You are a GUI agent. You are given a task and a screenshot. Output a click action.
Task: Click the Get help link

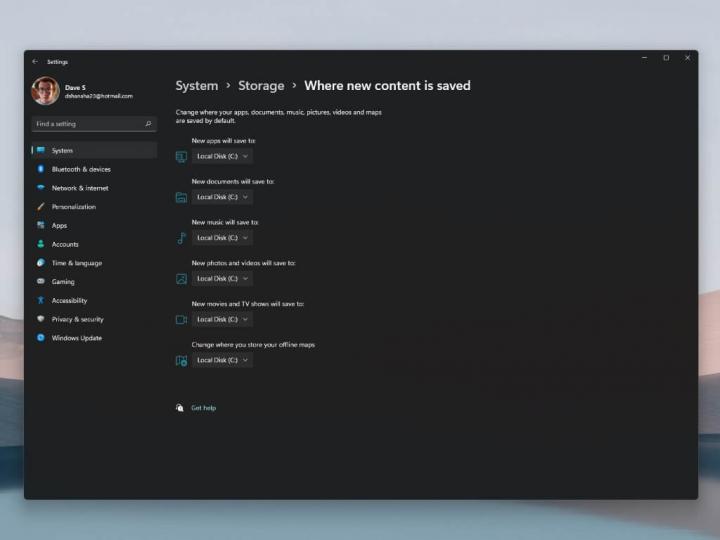[x=203, y=408]
